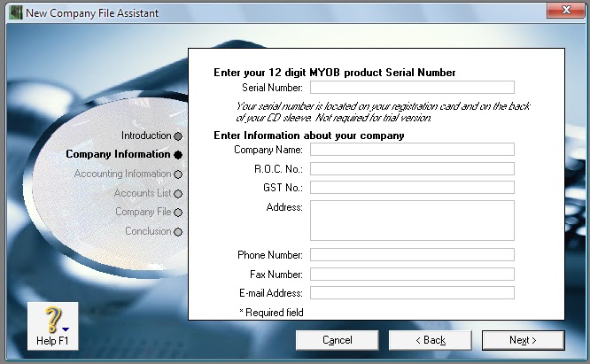Click the Serial Number input field

412,88
